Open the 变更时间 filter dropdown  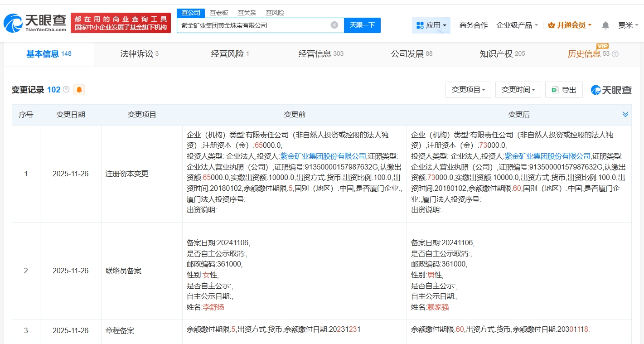click(518, 89)
